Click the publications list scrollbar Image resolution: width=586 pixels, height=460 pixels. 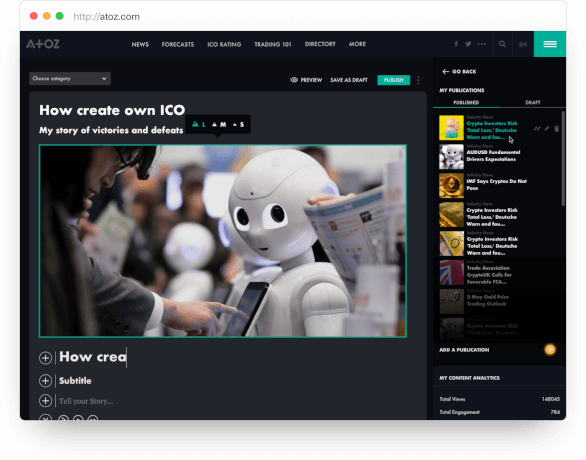[563, 158]
